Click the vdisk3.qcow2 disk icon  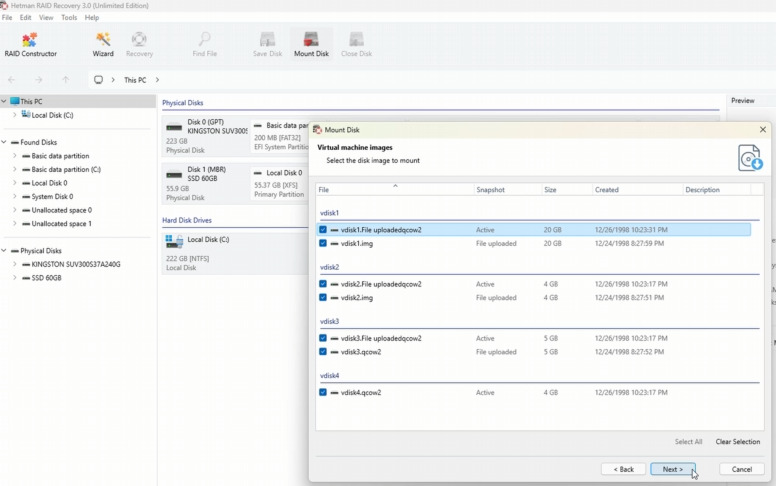pyautogui.click(x=335, y=352)
